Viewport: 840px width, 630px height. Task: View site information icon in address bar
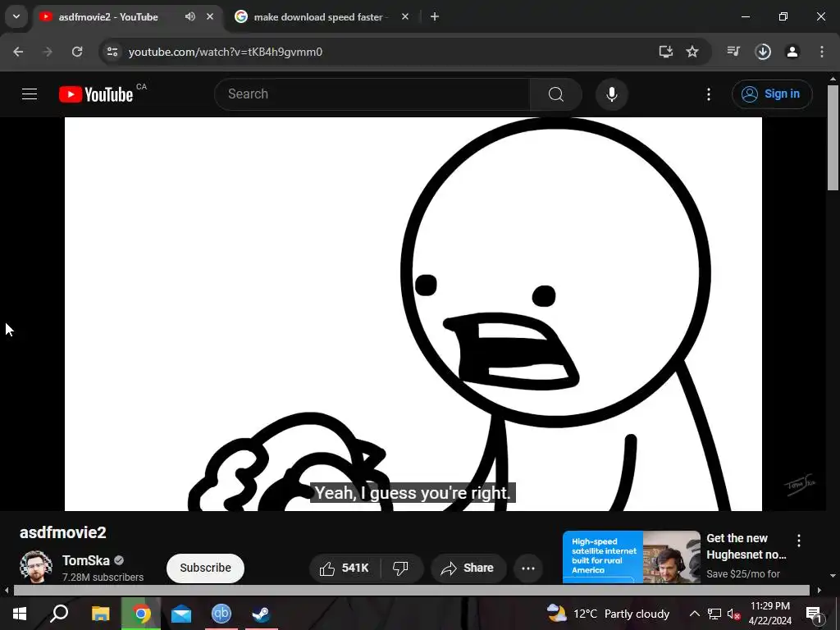pos(112,52)
